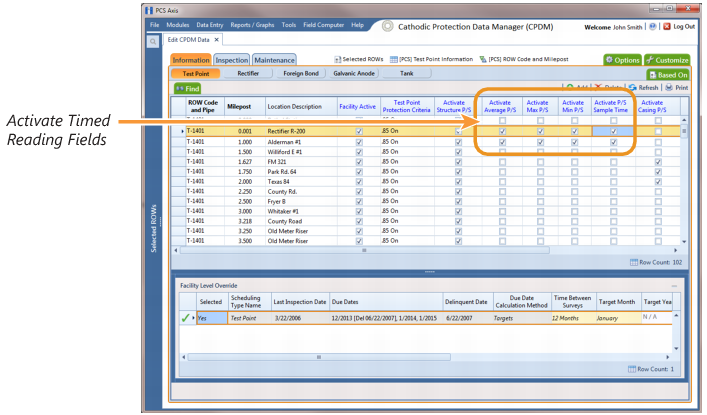707x415 pixels.
Task: Open the File menu
Action: 155,25
